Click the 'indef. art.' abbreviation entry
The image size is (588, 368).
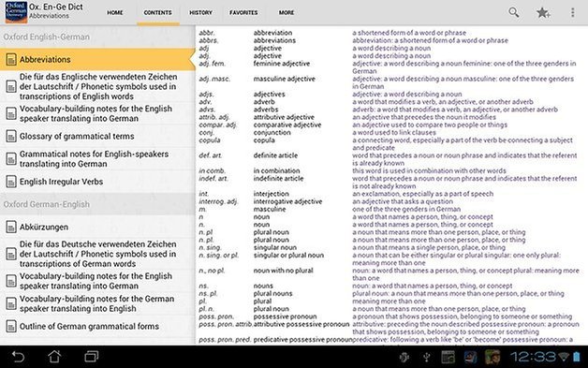coord(213,178)
